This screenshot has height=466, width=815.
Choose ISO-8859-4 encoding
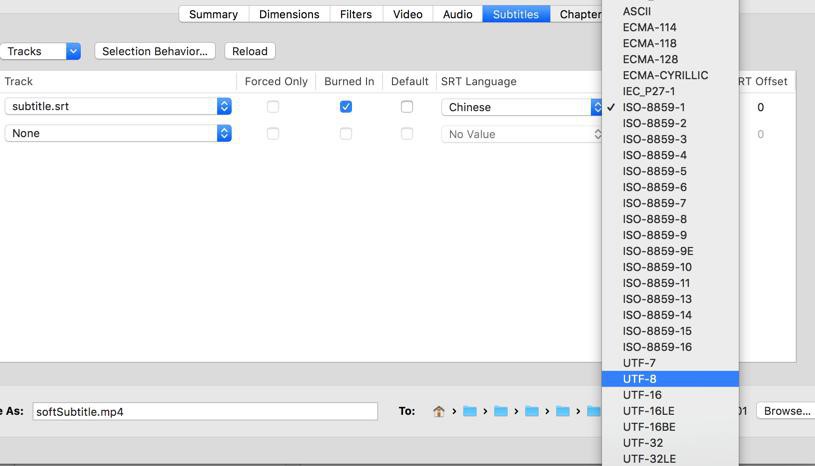670,155
